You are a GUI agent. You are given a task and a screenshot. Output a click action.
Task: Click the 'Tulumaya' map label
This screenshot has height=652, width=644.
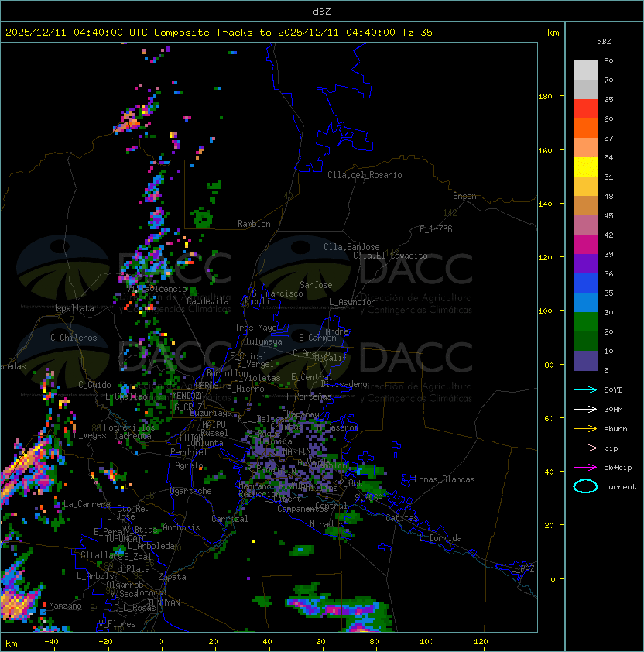[264, 341]
